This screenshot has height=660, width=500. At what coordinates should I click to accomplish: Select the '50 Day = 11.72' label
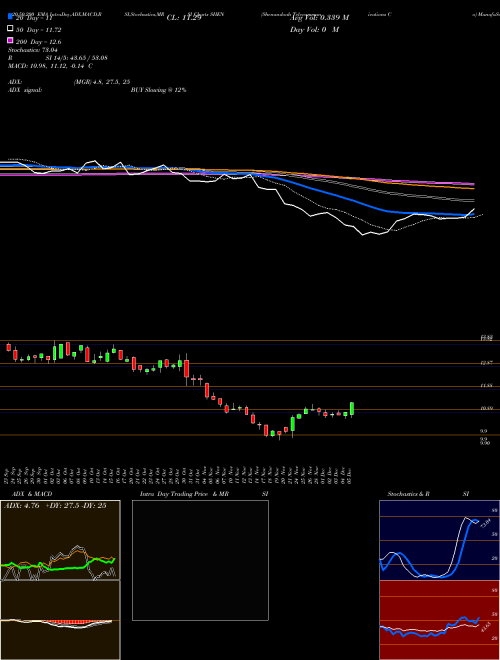click(x=38, y=30)
